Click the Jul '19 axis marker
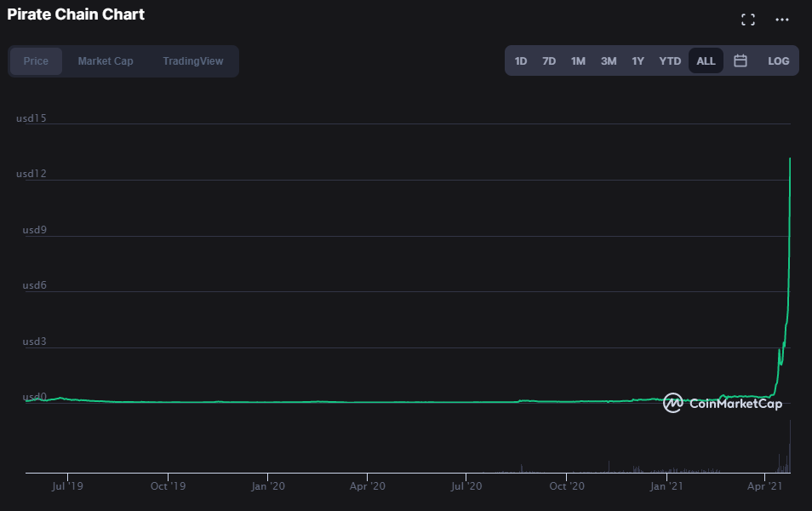812x511 pixels. coord(67,486)
